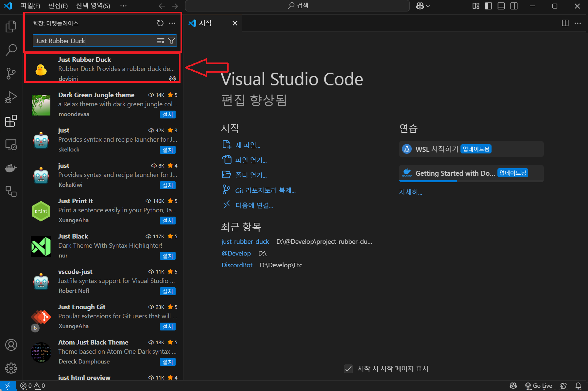The height and width of the screenshot is (391, 588).
Task: Toggle the bottom panel visibility
Action: click(501, 6)
